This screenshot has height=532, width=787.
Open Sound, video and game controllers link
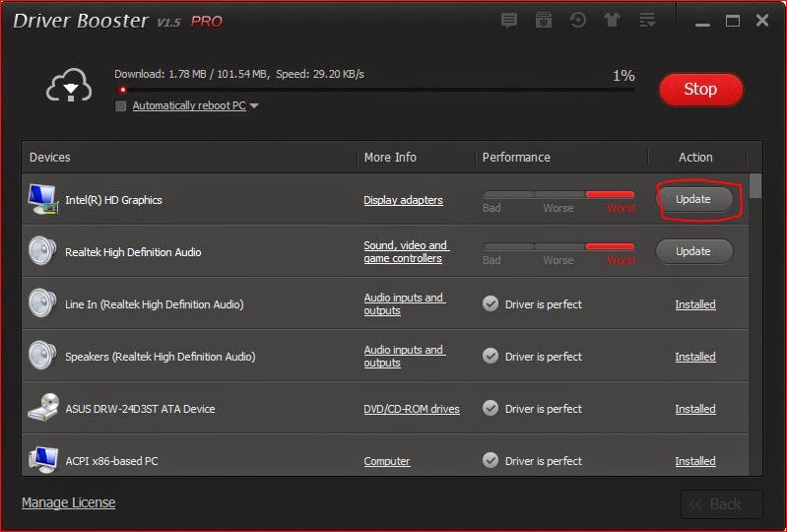(x=406, y=251)
